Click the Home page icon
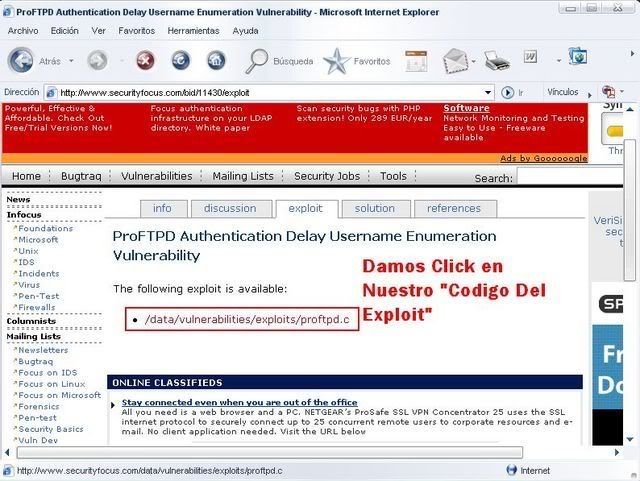Viewport: 640px width, 481px height. (216, 61)
